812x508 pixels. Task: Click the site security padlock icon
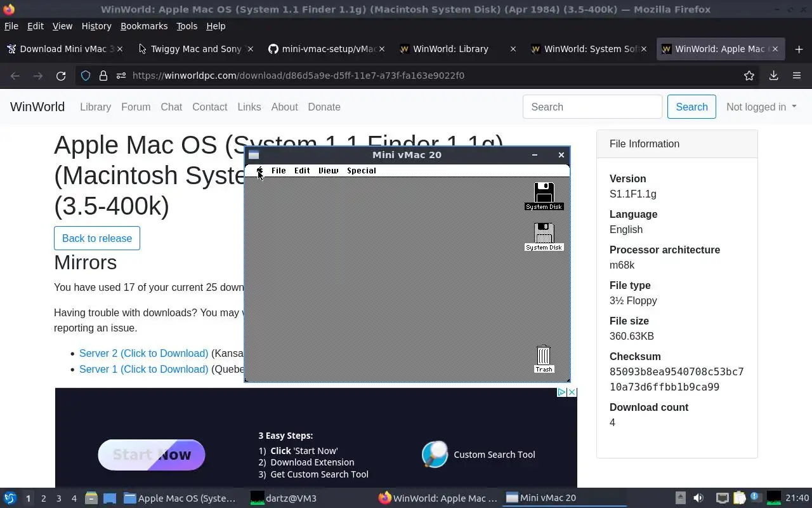103,76
